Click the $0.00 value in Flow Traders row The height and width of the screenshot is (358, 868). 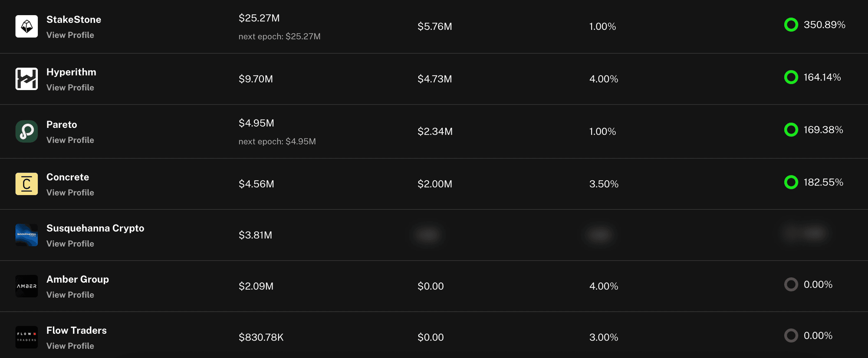click(431, 337)
